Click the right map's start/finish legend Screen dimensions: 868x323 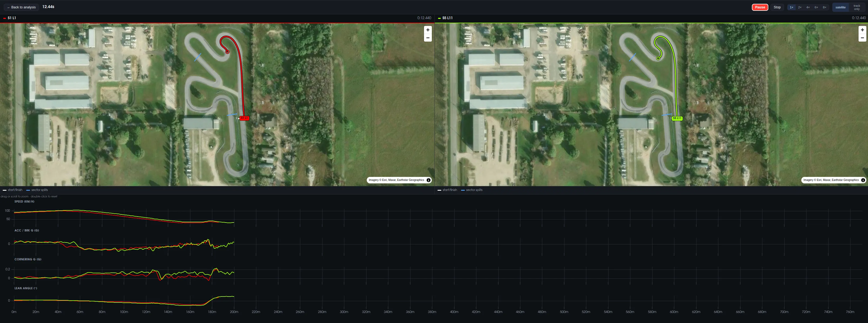447,190
